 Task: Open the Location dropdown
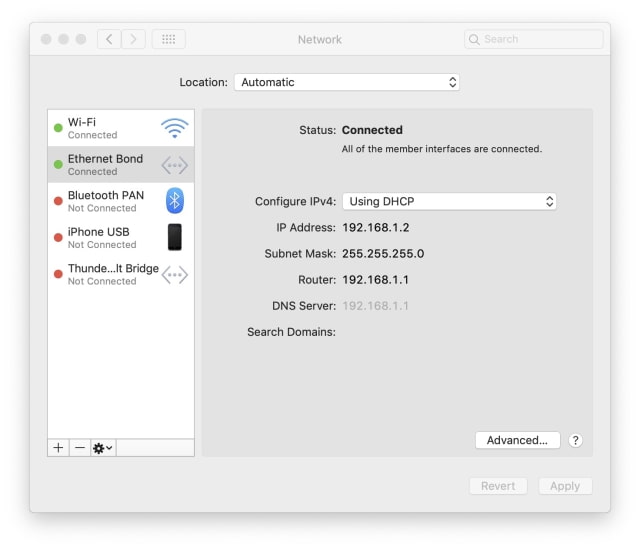point(346,82)
